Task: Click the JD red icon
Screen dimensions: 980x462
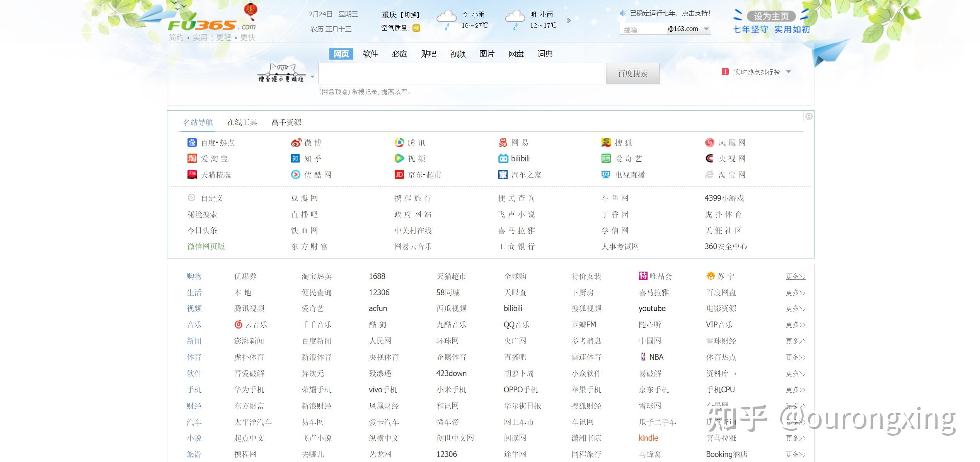Action: (x=399, y=175)
